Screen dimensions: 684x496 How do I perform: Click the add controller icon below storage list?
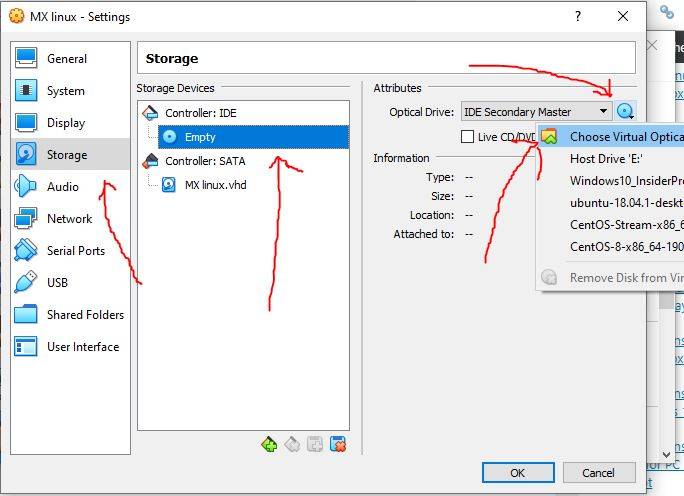[x=269, y=445]
